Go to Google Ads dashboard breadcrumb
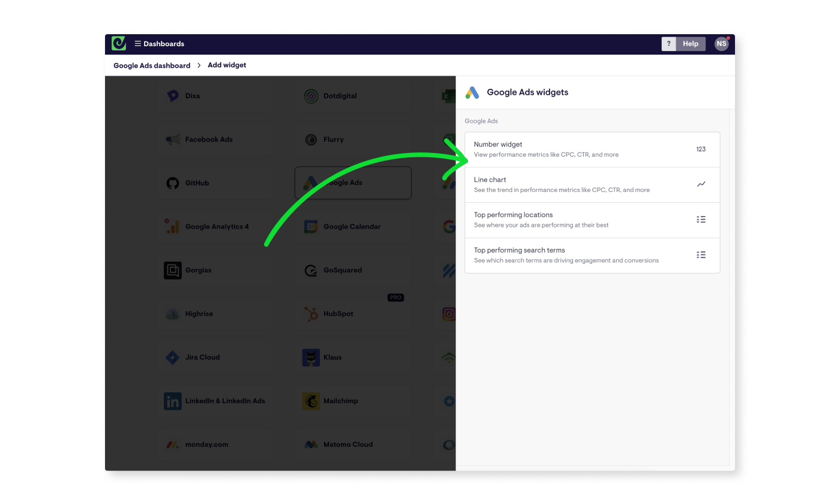840x504 pixels. coord(152,65)
